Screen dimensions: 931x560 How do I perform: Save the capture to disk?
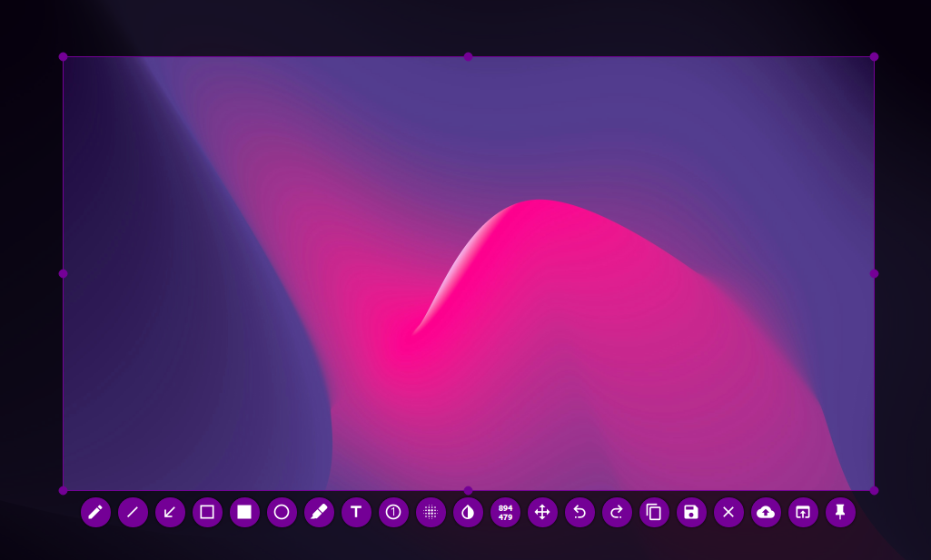(692, 512)
